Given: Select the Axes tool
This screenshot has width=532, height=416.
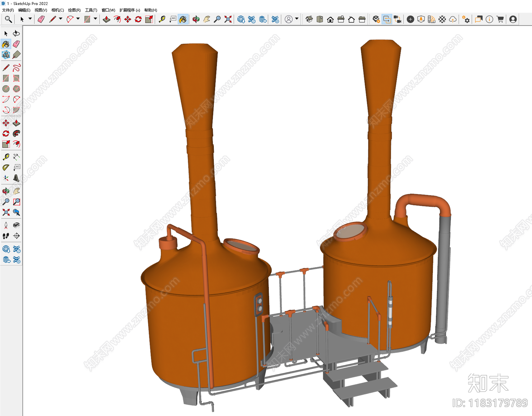Looking at the screenshot, I should (6, 178).
